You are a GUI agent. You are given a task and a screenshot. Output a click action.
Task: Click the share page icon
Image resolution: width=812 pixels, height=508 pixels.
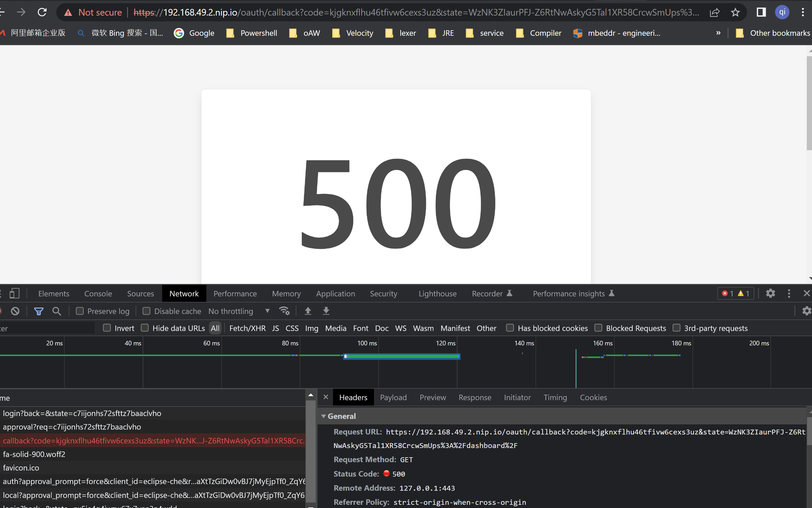[x=714, y=12]
